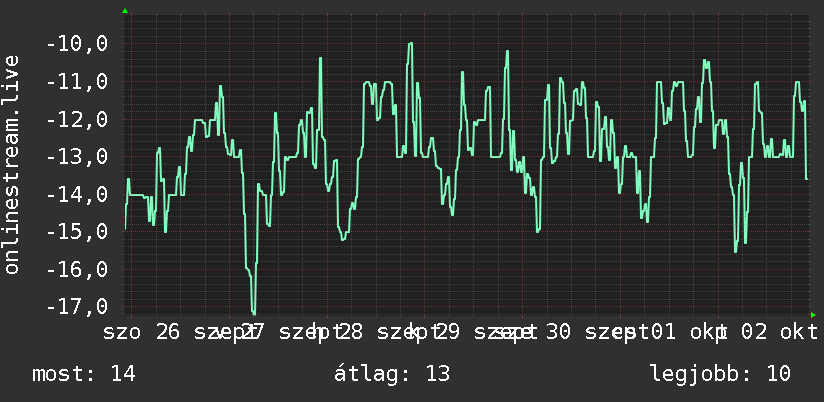Click the green arrow at the top of the y-axis

click(x=125, y=11)
